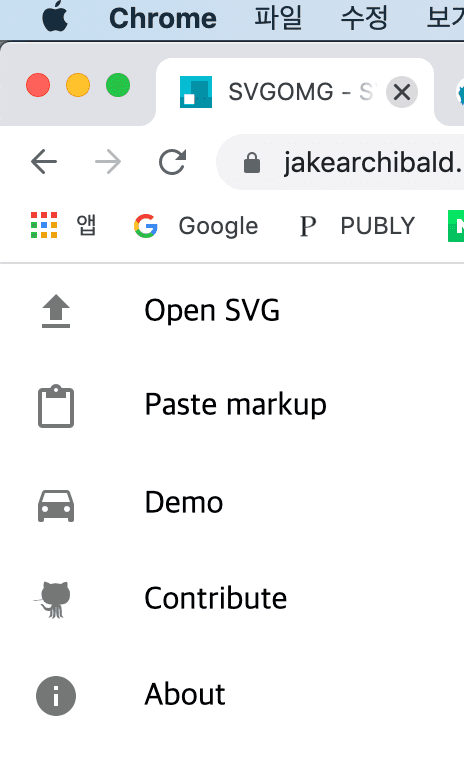Viewport: 464px width, 782px height.
Task: Click the About info icon
Action: pyautogui.click(x=56, y=696)
